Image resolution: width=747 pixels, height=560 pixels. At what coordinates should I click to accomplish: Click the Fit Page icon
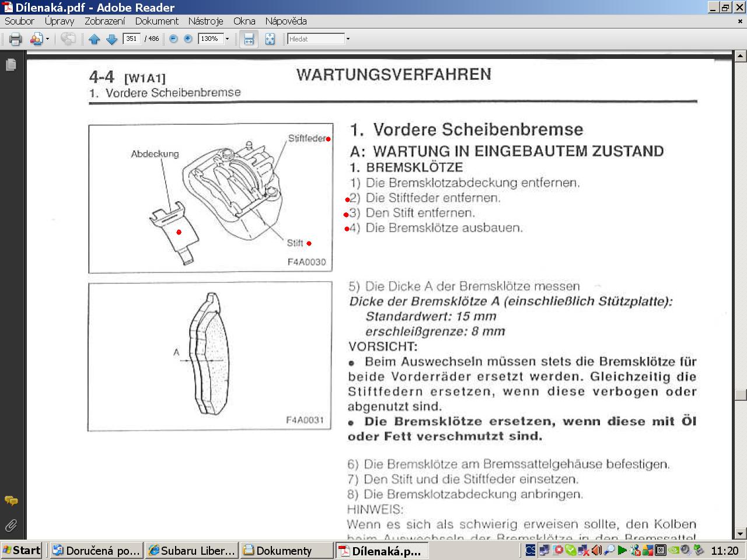tap(270, 39)
